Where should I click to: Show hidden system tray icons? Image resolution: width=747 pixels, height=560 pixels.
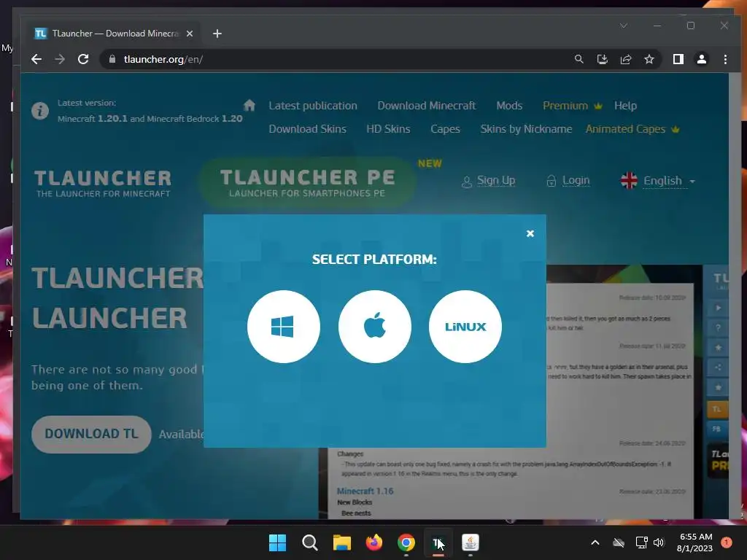tap(595, 542)
